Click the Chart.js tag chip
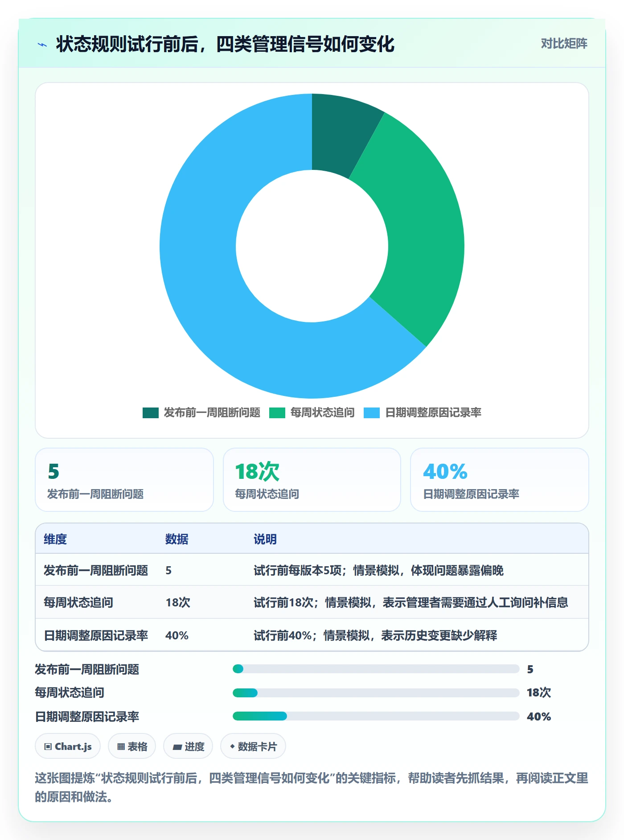Screen dimensions: 624x840 tap(68, 746)
